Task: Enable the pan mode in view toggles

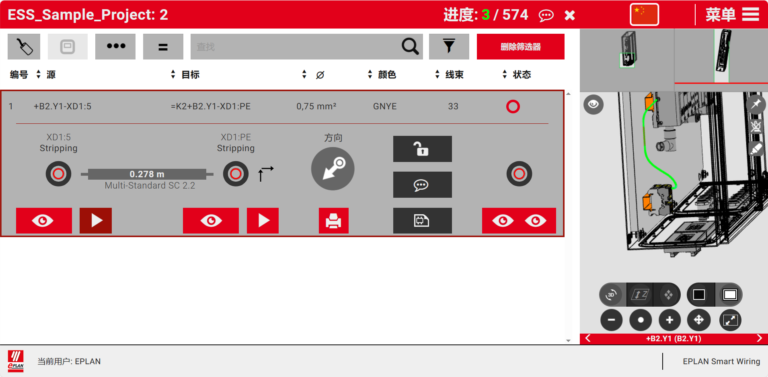Action: pyautogui.click(x=667, y=295)
